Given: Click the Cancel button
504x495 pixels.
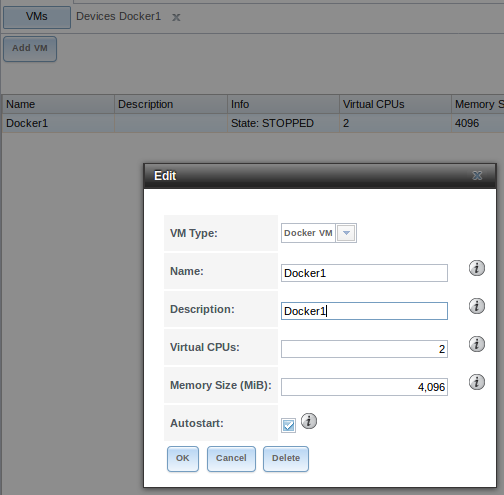Looking at the screenshot, I should coord(231,459).
